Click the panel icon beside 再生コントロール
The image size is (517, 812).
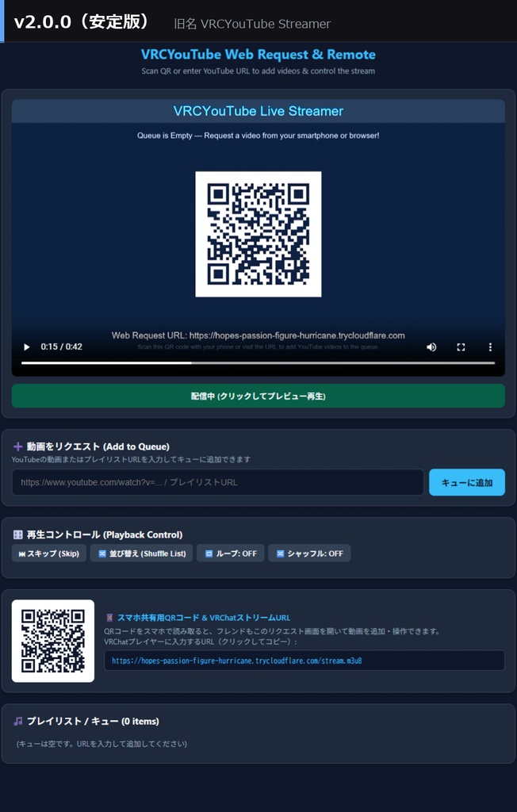(17, 534)
